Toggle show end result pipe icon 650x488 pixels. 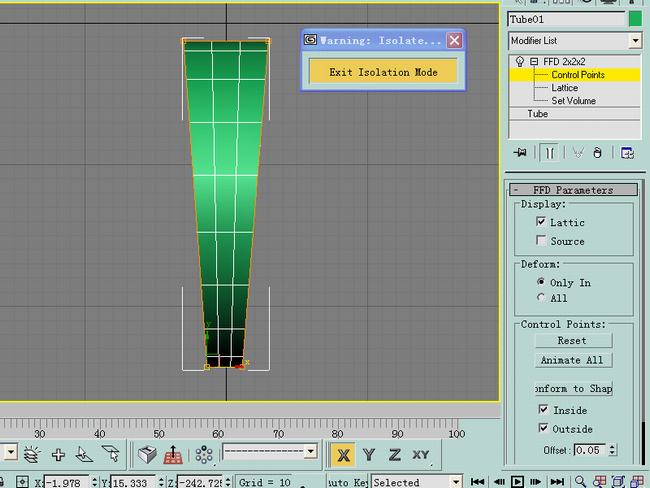click(550, 153)
